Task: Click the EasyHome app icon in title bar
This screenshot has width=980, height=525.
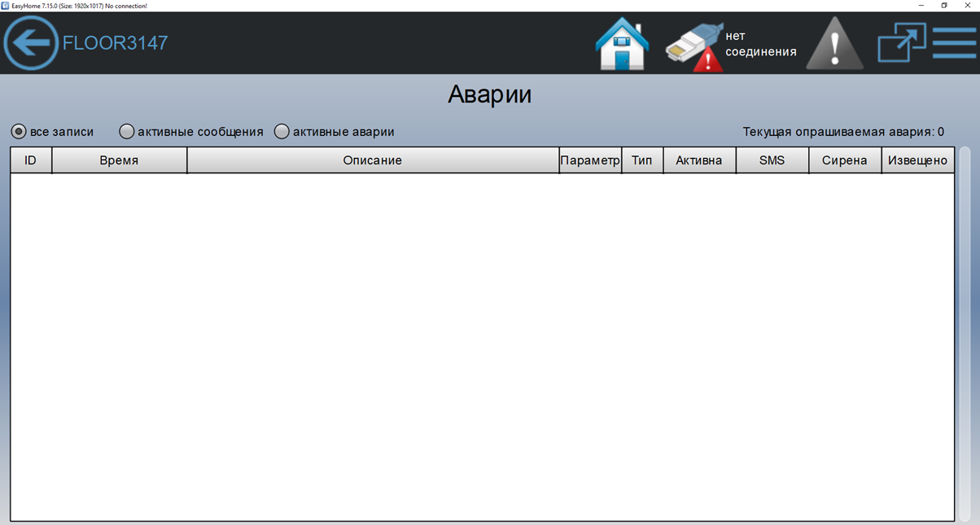Action: [5, 6]
